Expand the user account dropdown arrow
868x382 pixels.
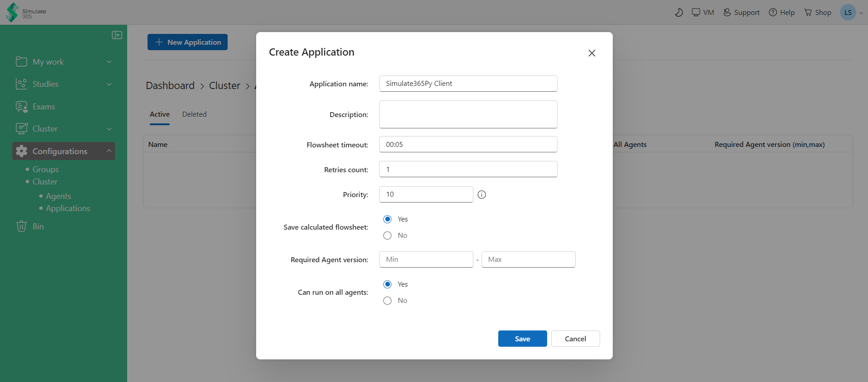(861, 13)
